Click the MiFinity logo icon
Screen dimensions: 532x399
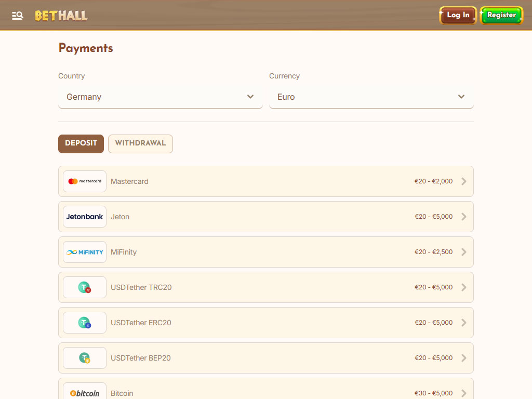[x=85, y=252]
